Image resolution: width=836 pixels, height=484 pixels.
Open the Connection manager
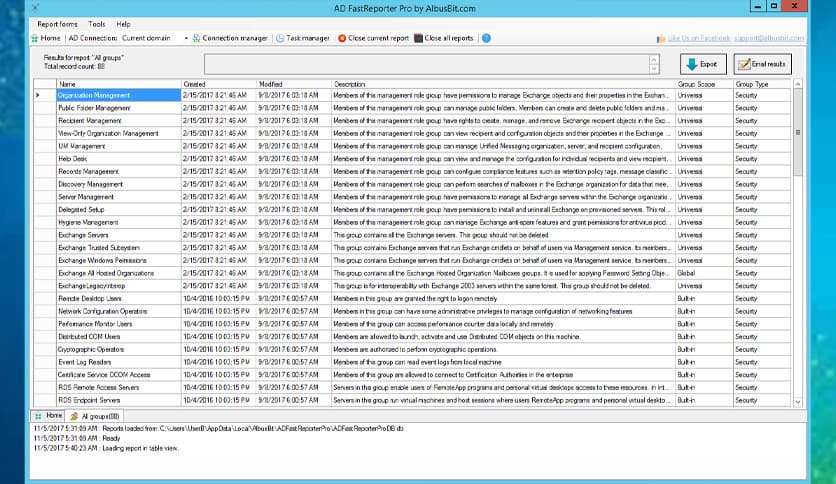228,38
